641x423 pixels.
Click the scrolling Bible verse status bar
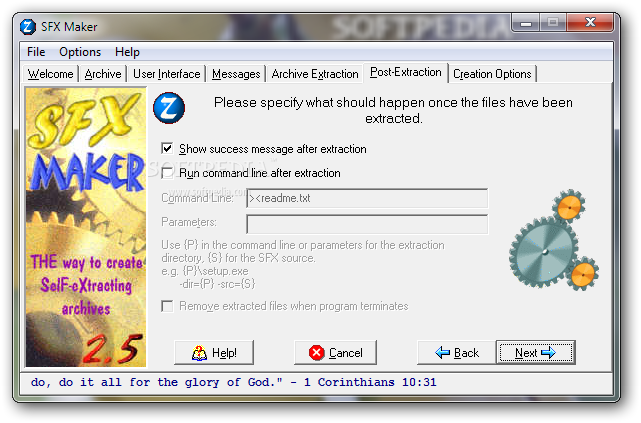pos(316,383)
